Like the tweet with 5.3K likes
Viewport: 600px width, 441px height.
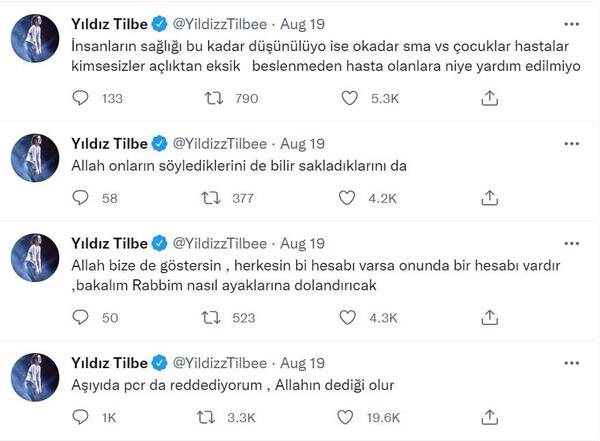click(349, 97)
